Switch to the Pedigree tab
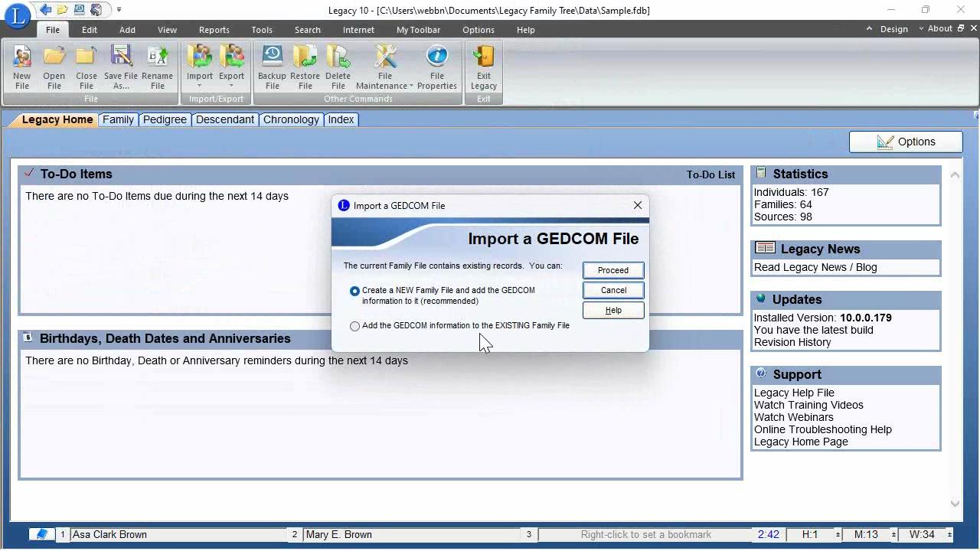The width and height of the screenshot is (980, 551). coord(165,119)
